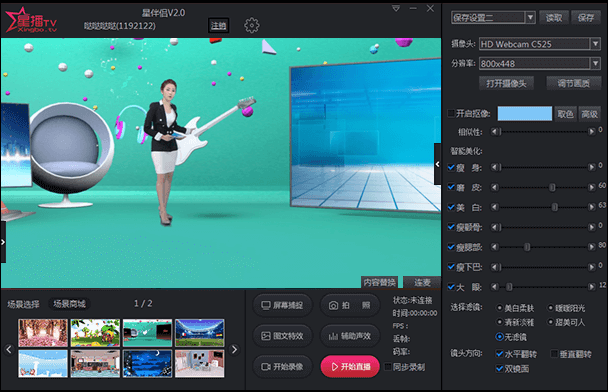Increase 大眼 value with right arrow
Image resolution: width=608 pixels, height=392 pixels.
(x=592, y=287)
